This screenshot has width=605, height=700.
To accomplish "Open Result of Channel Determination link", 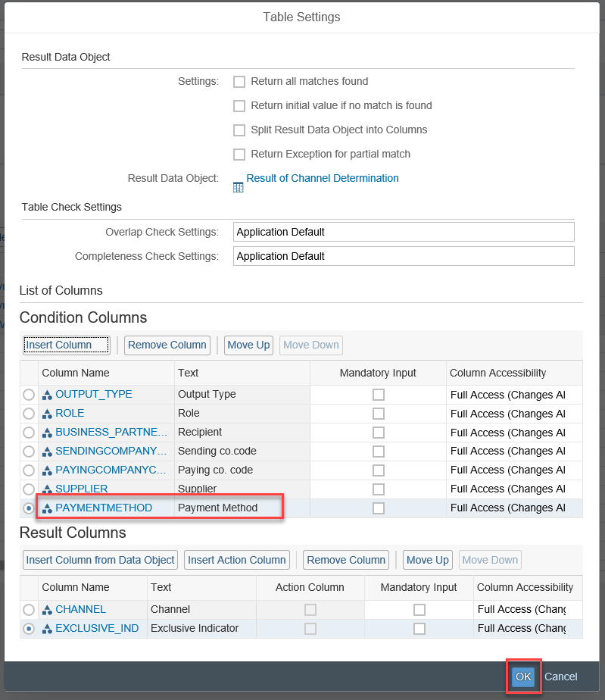I will 323,178.
